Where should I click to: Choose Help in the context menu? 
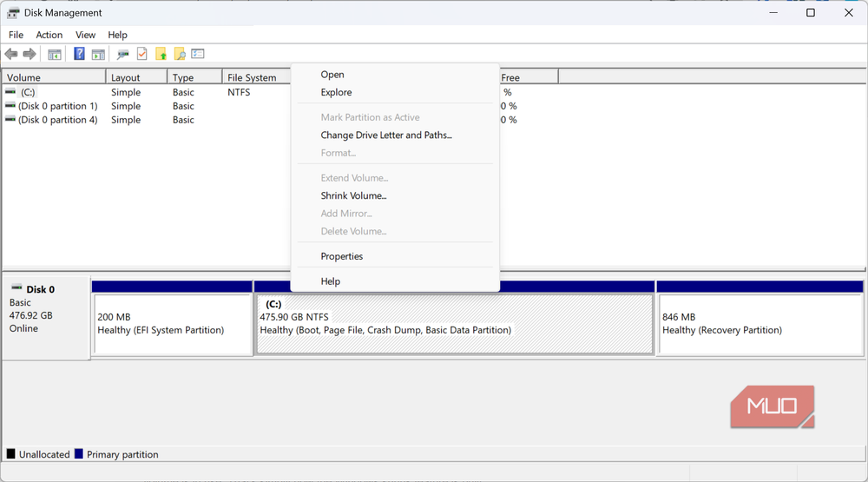395,281
